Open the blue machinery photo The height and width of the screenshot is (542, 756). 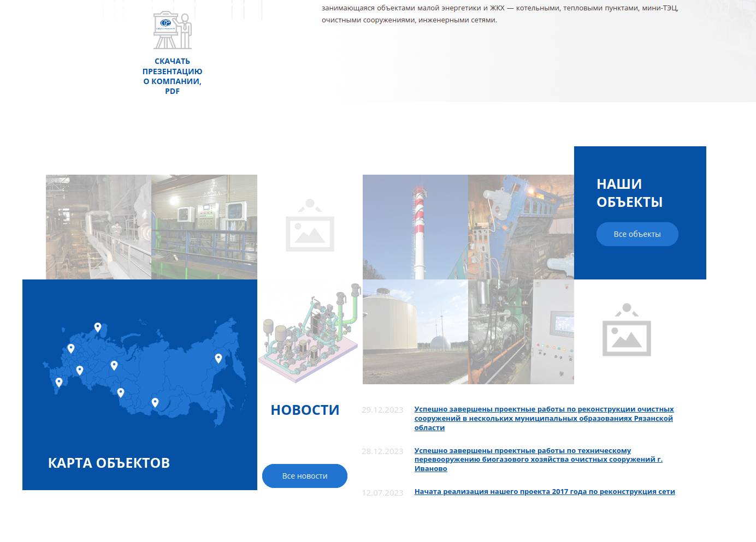point(521,227)
